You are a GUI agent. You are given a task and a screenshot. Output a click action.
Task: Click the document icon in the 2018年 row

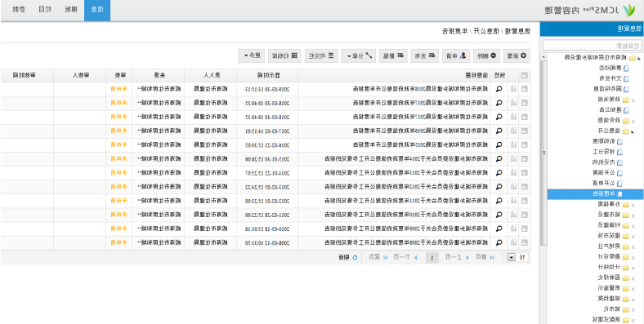point(513,89)
